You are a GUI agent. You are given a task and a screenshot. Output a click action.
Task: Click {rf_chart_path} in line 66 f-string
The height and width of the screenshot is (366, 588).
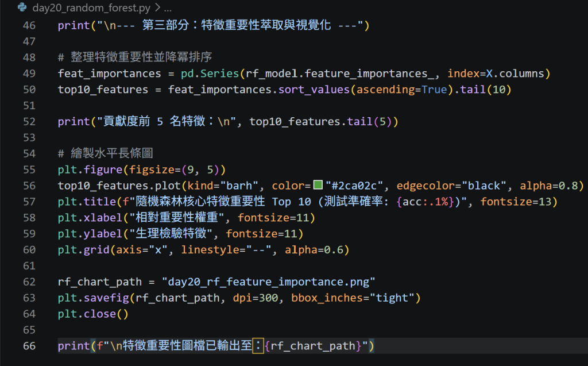(x=314, y=346)
